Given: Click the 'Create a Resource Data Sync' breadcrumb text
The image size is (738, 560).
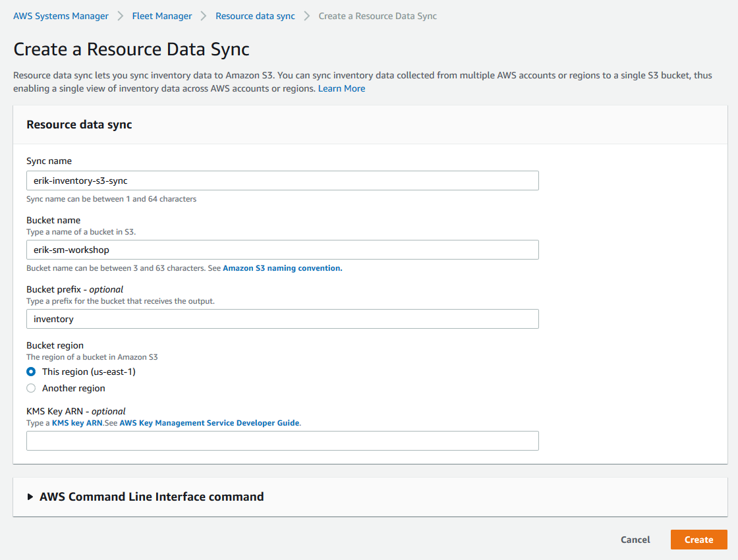Looking at the screenshot, I should click(x=378, y=16).
